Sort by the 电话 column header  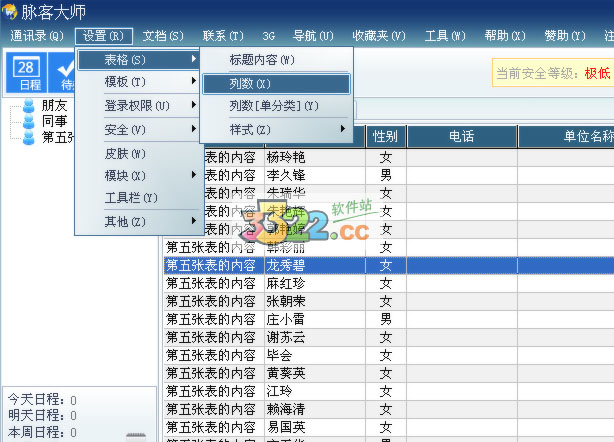pyautogui.click(x=462, y=136)
